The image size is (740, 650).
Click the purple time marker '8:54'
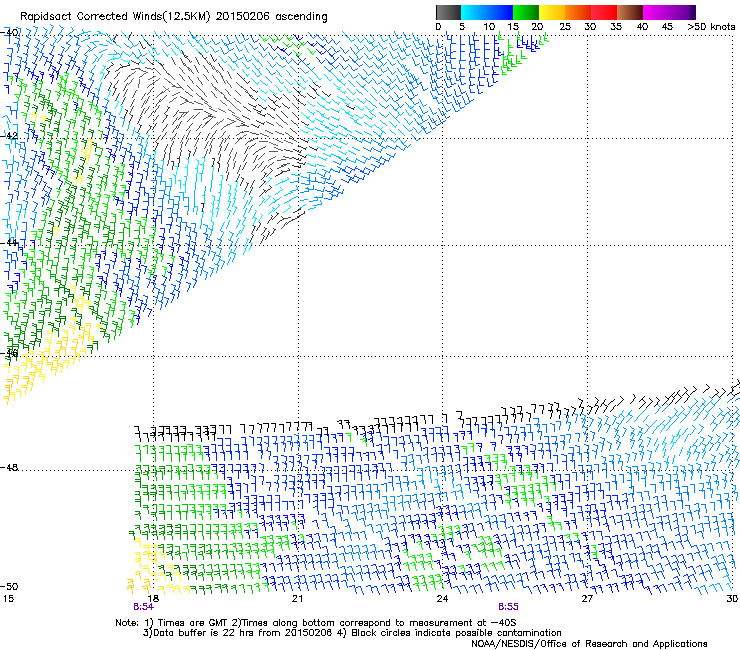pos(143,607)
